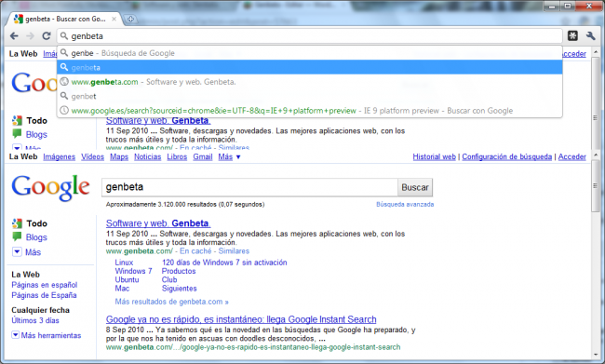Open the Linux sitelink

pos(124,263)
